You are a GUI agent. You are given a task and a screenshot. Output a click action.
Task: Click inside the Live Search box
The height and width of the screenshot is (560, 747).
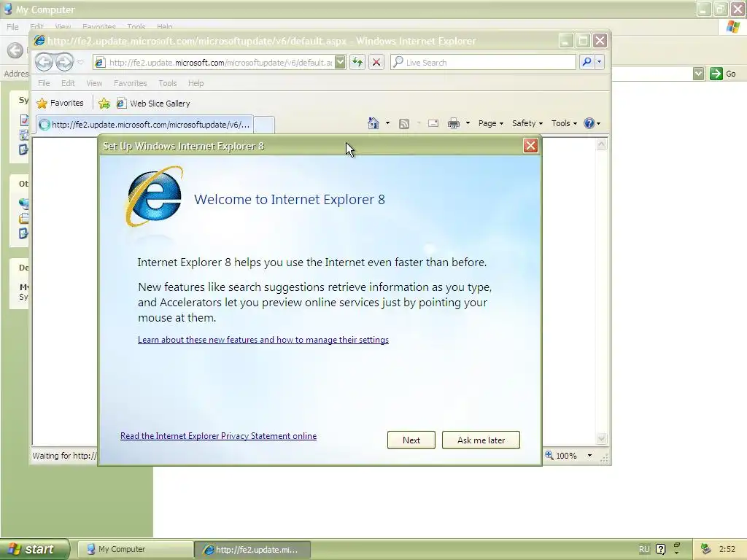[483, 63]
